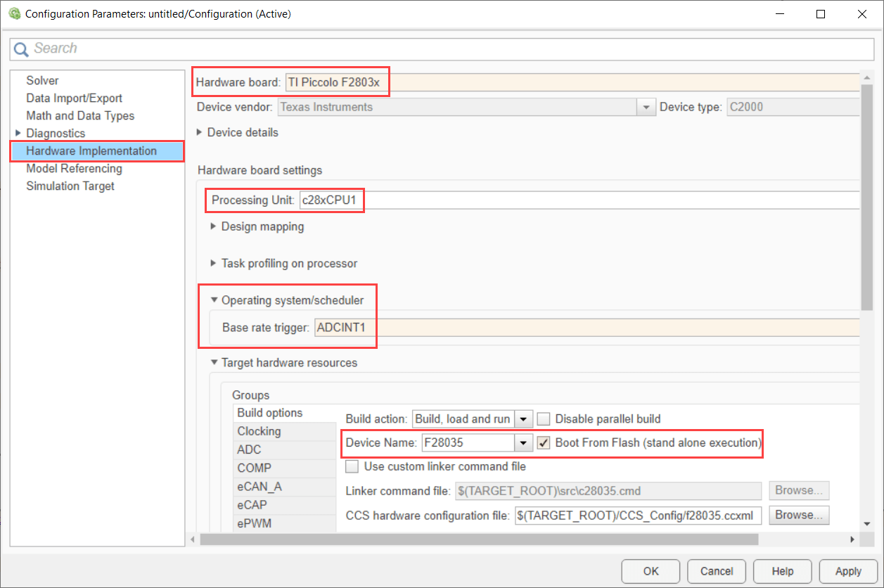Click Browse button for linker command file
This screenshot has width=884, height=588.
pos(799,490)
